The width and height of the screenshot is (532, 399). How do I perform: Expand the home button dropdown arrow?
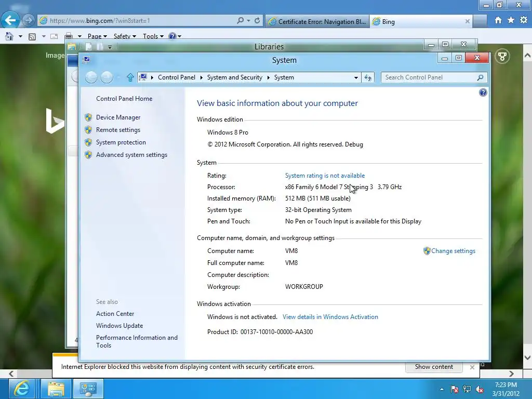coord(20,36)
